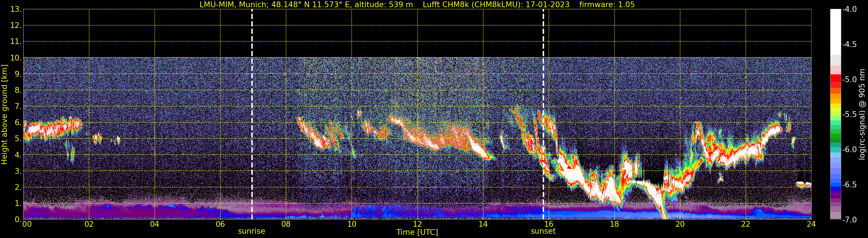The image size is (868, 238).
Task: Click the '24' time tick label
Action: pos(811,224)
